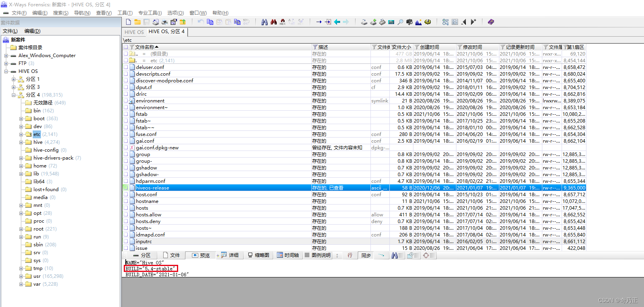Expand the FTP tree node

tap(6, 63)
